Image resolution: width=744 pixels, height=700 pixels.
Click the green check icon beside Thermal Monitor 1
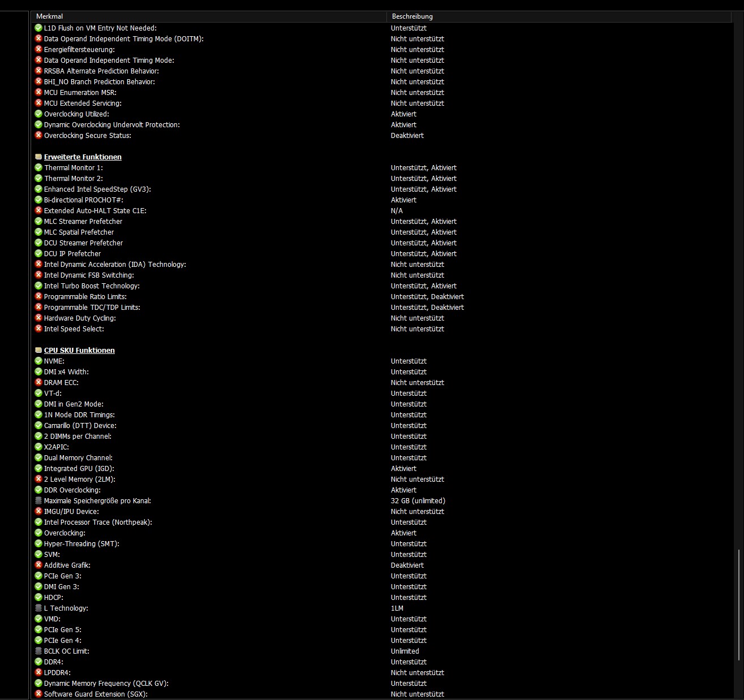pyautogui.click(x=38, y=168)
